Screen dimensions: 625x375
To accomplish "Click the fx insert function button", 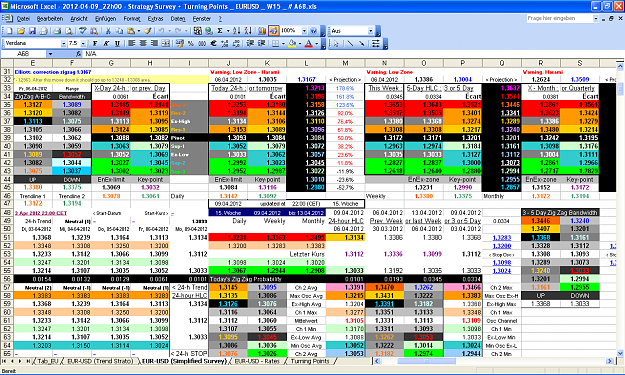I will click(79, 54).
